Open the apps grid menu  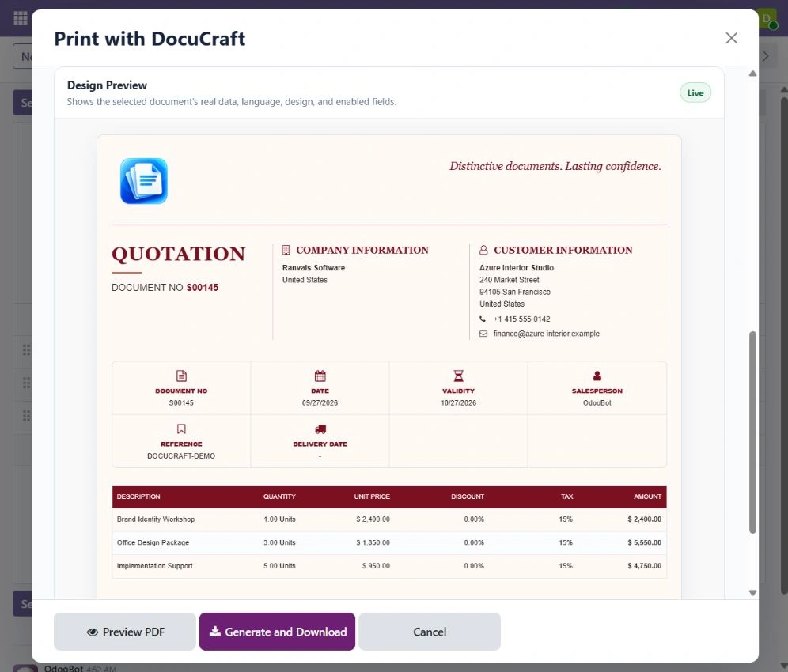[20, 18]
